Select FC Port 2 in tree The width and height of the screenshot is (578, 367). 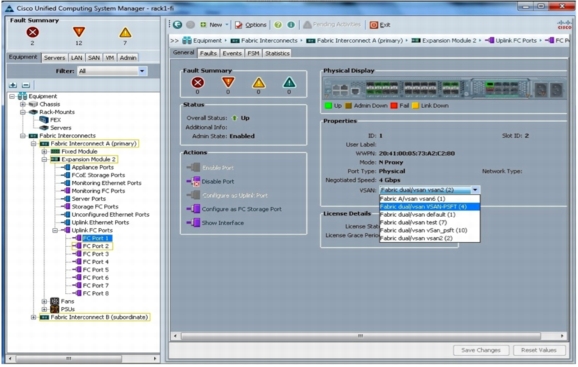(x=95, y=246)
